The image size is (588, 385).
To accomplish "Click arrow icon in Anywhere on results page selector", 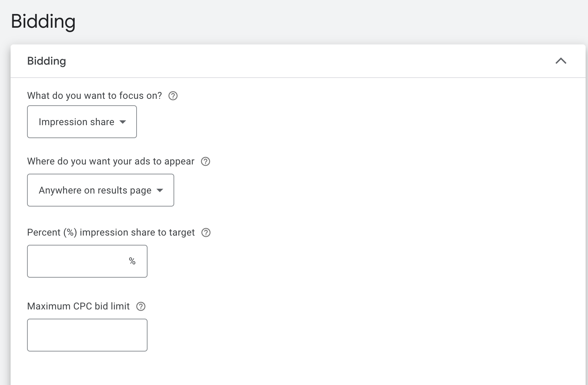I will coord(160,190).
